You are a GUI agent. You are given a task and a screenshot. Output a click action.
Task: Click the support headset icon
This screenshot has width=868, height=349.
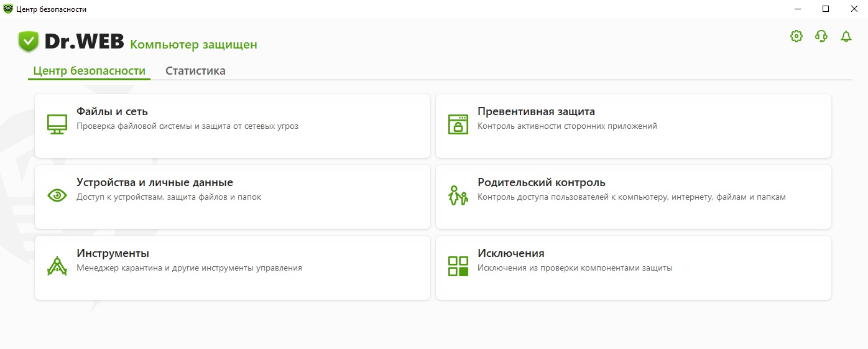[x=821, y=36]
